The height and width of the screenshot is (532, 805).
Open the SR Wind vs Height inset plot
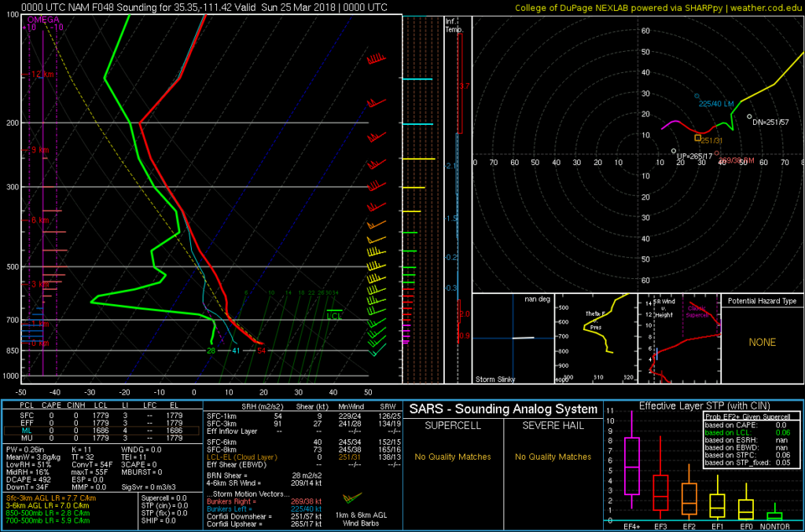pyautogui.click(x=678, y=339)
